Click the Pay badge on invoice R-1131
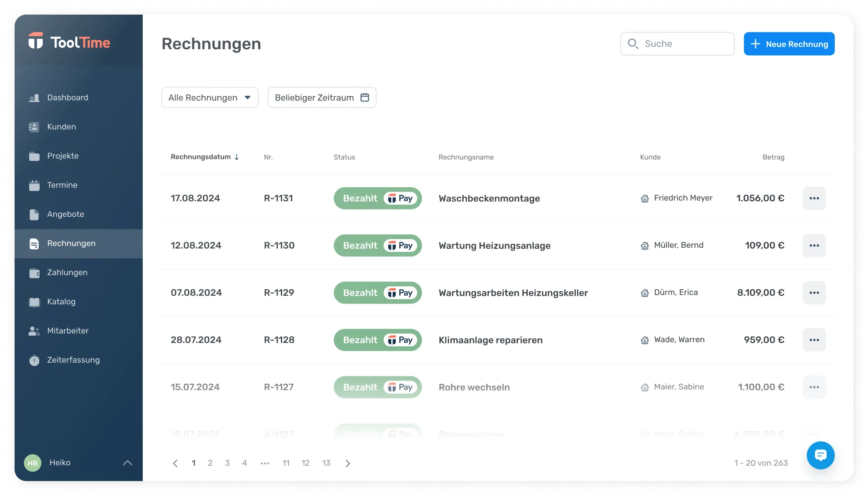The image size is (868, 496). (399, 198)
